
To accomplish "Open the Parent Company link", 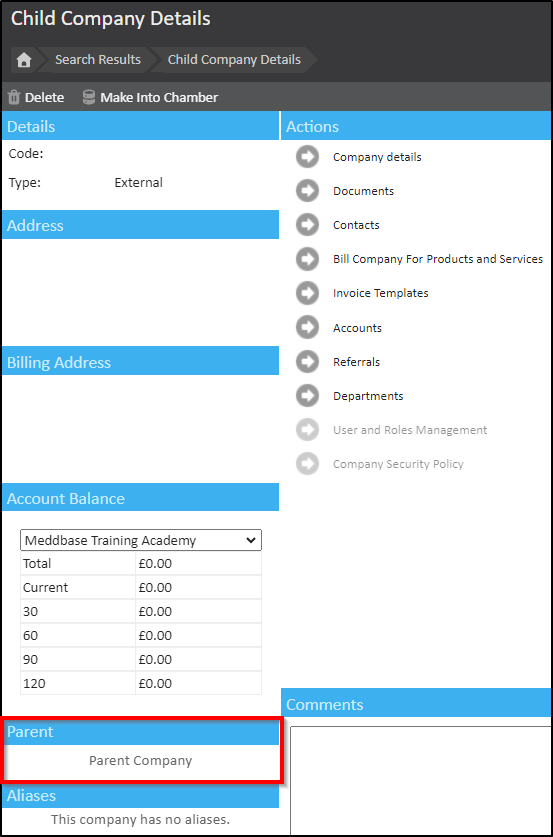I will point(140,761).
